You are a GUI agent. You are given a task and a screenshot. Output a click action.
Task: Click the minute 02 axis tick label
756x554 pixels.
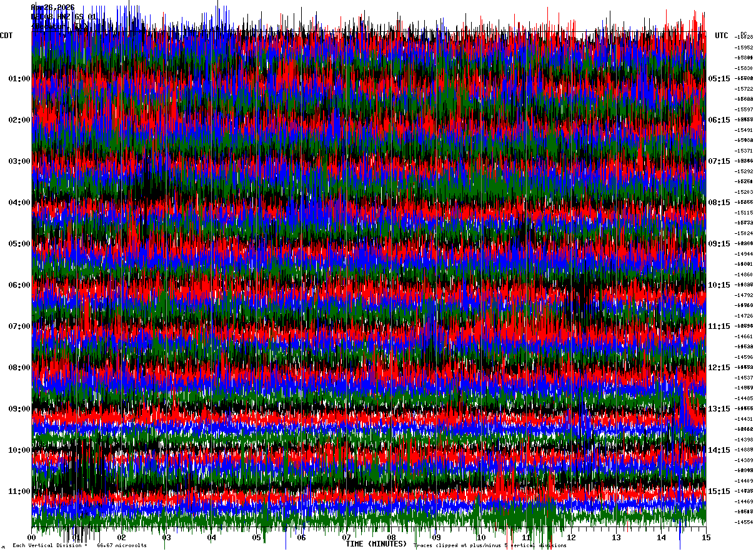point(122,538)
